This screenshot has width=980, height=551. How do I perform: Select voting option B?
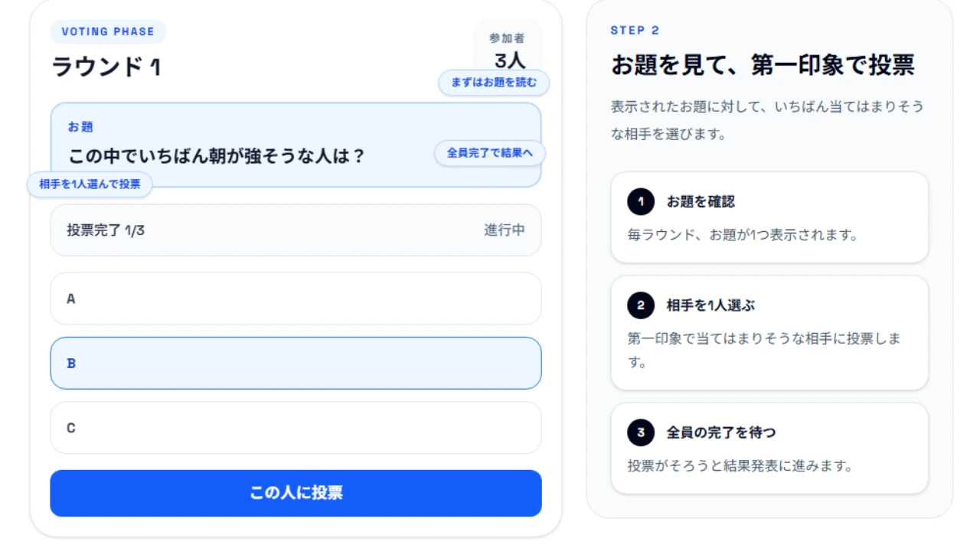(296, 364)
